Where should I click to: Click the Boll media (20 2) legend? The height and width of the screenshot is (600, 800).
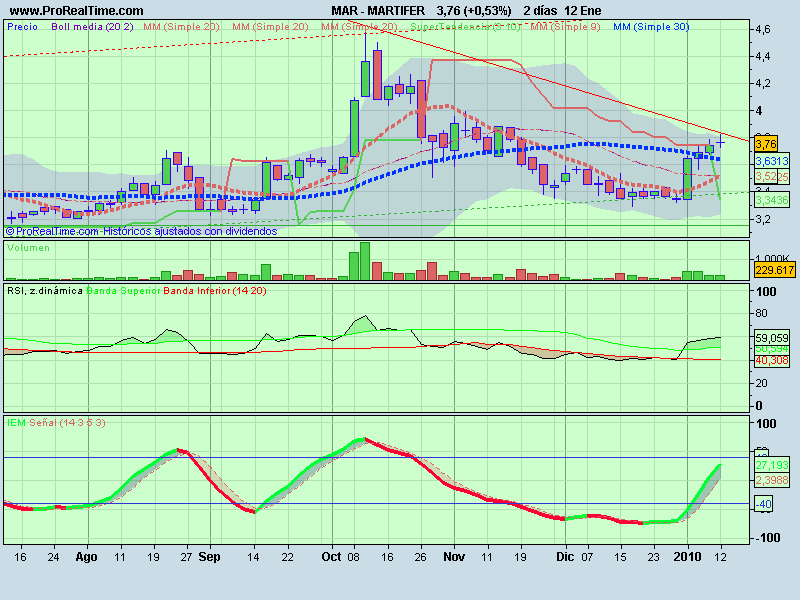pyautogui.click(x=92, y=27)
